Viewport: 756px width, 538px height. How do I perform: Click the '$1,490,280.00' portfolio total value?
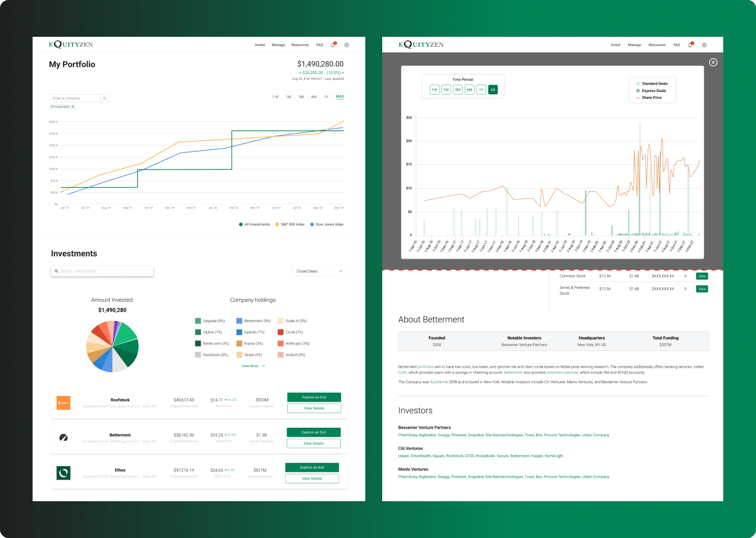point(320,64)
